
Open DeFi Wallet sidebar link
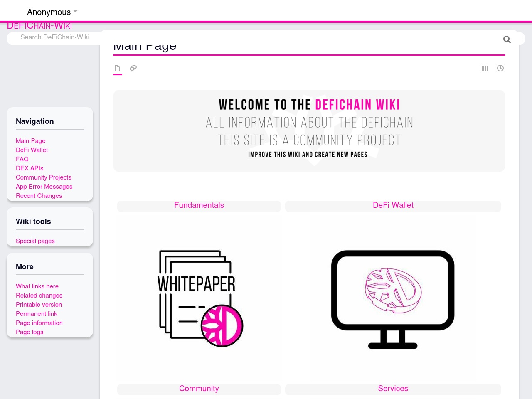(32, 150)
